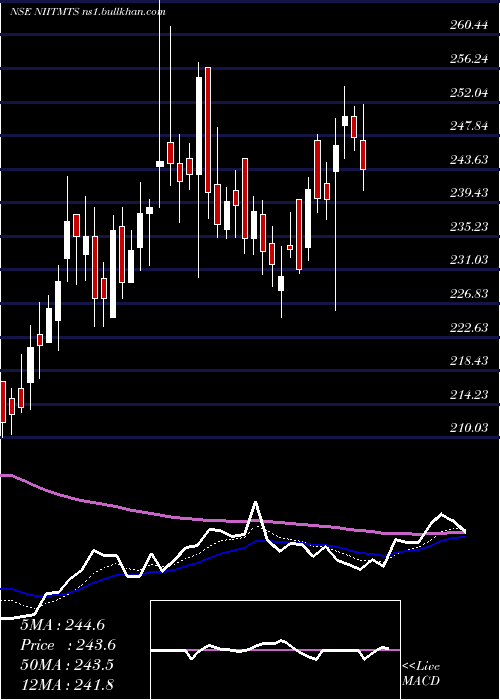The width and height of the screenshot is (500, 700).
Task: Select the 235.23 price axis label
Action: coord(469,227)
